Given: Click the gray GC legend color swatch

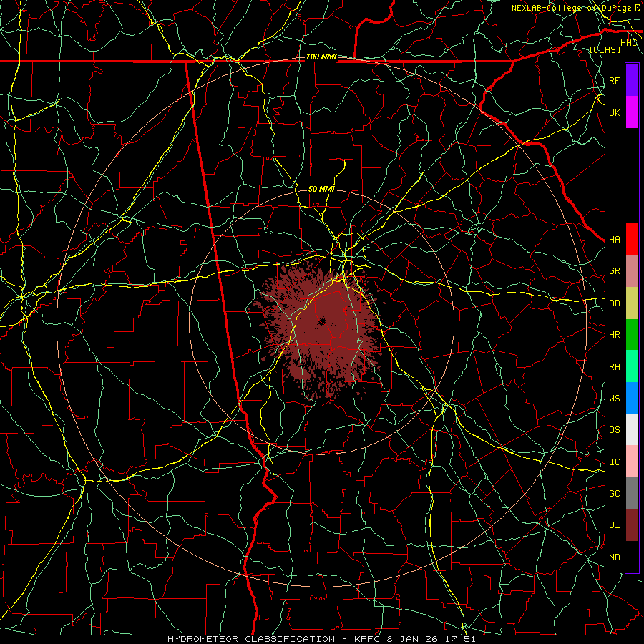Looking at the screenshot, I should tap(632, 493).
